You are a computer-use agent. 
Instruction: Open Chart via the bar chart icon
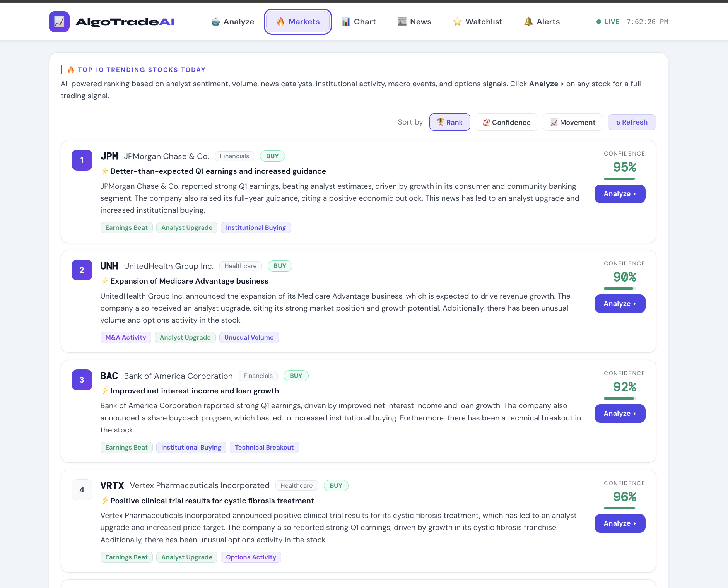346,21
